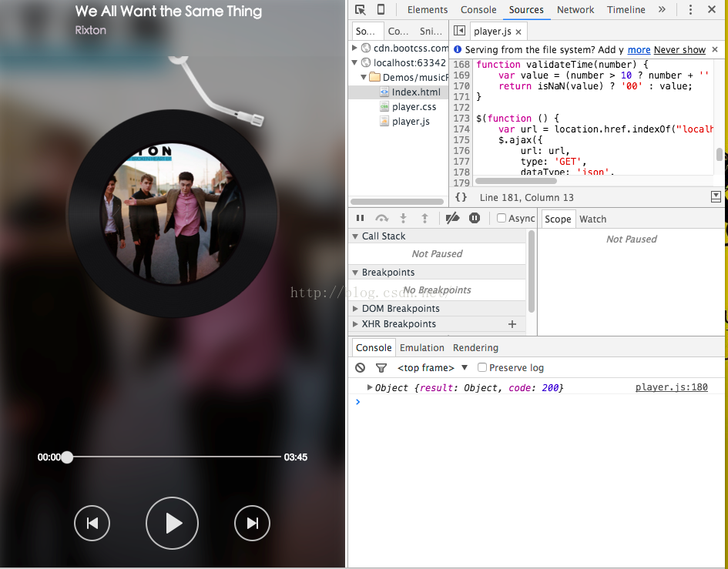
Task: Close the player.js file tab
Action: (518, 32)
